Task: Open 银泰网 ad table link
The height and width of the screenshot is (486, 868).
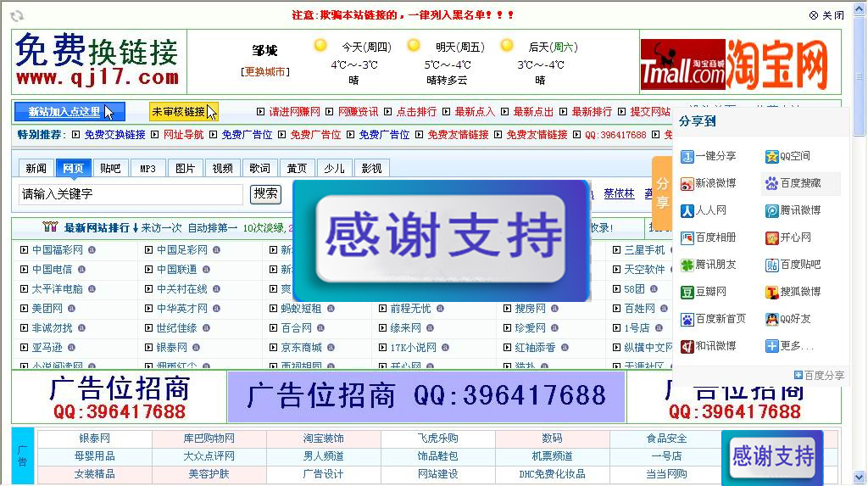Action: [95, 439]
